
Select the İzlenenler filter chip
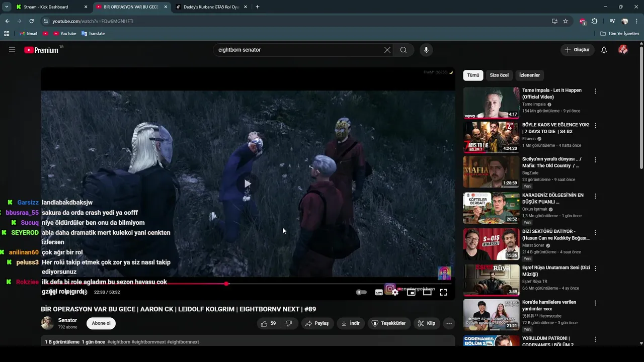[529, 75]
